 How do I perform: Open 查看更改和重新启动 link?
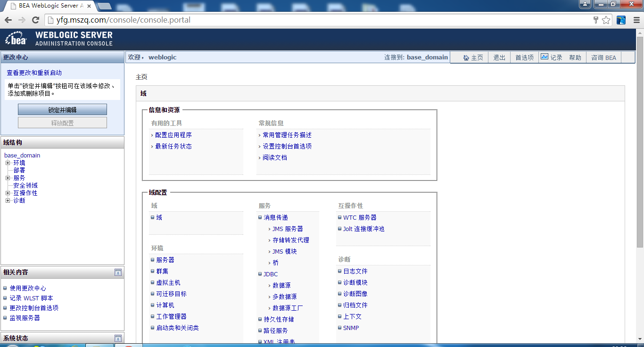click(x=34, y=73)
